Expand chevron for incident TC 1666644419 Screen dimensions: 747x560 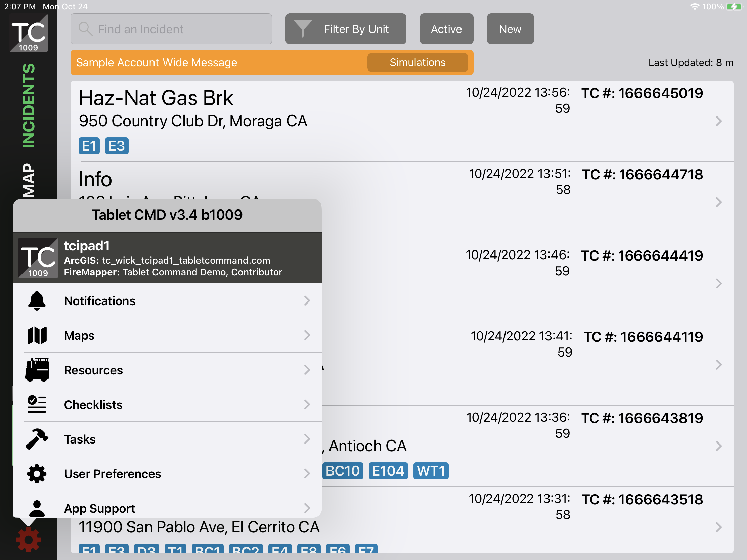[719, 284]
